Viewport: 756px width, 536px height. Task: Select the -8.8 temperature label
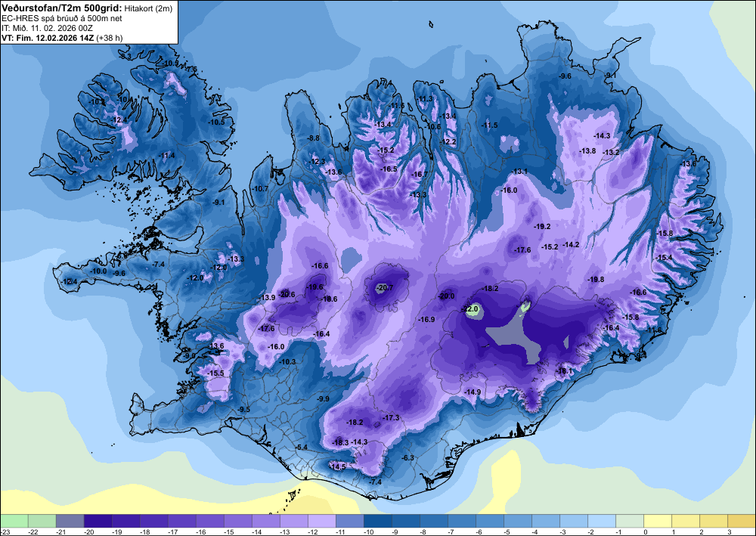[x=314, y=138]
